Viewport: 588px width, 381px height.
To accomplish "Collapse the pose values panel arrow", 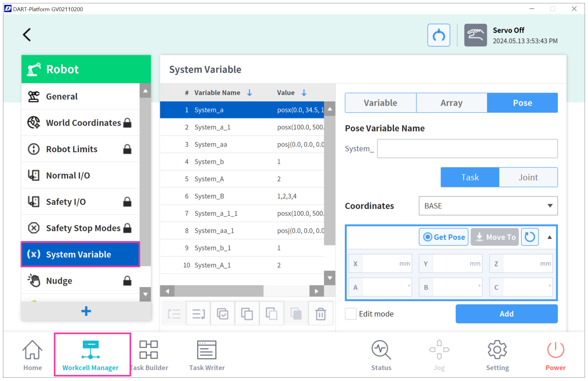I will (549, 237).
